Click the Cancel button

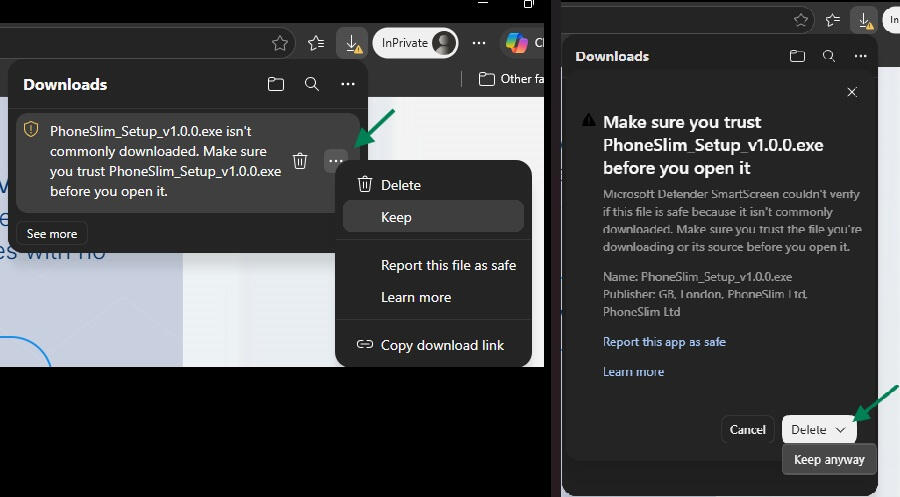[747, 429]
